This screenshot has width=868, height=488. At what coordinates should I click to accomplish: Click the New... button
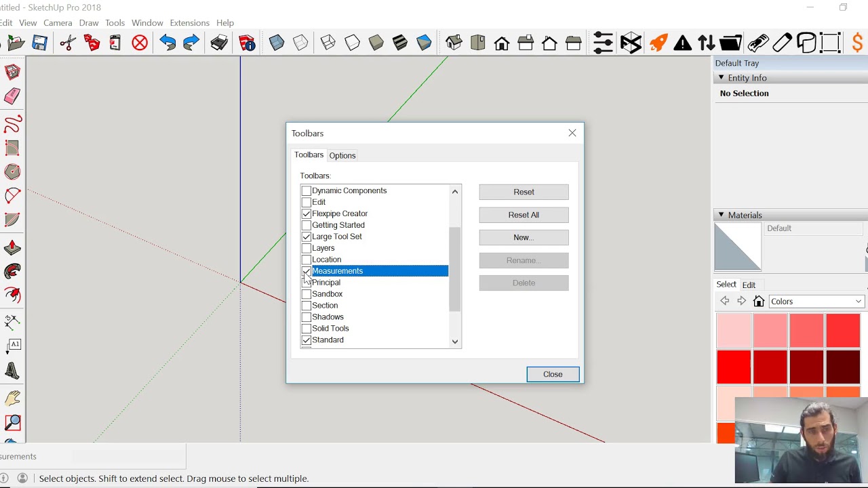(524, 238)
